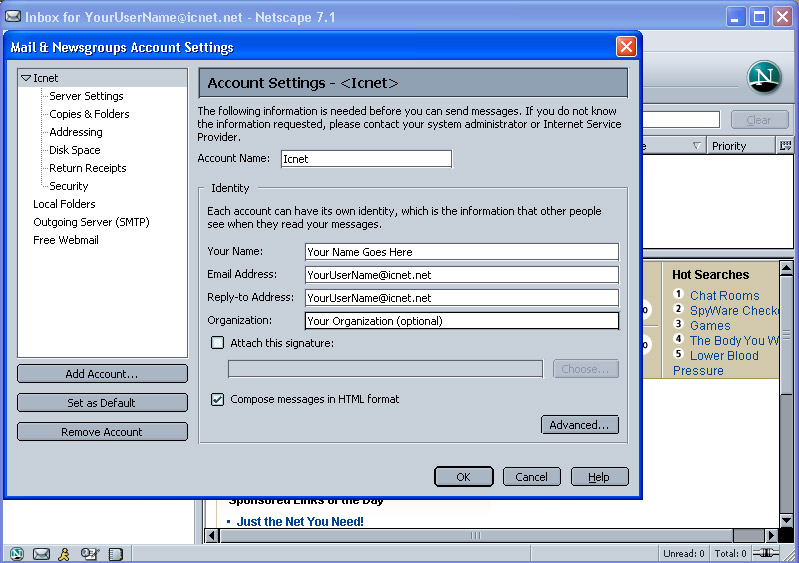Open Mail & Newsgroups envelope icon in status bar
Viewport: 799px width, 563px height.
click(x=41, y=553)
